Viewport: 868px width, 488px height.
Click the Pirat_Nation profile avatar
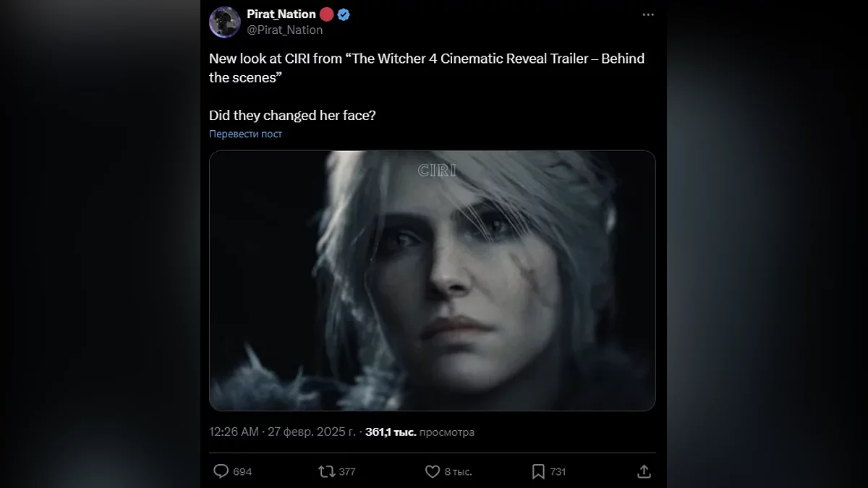click(x=225, y=22)
